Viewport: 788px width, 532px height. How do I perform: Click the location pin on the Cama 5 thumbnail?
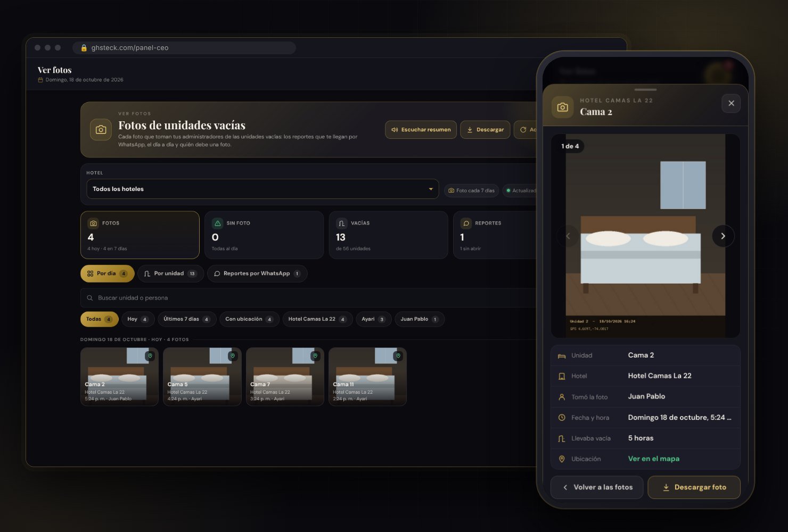coord(233,356)
